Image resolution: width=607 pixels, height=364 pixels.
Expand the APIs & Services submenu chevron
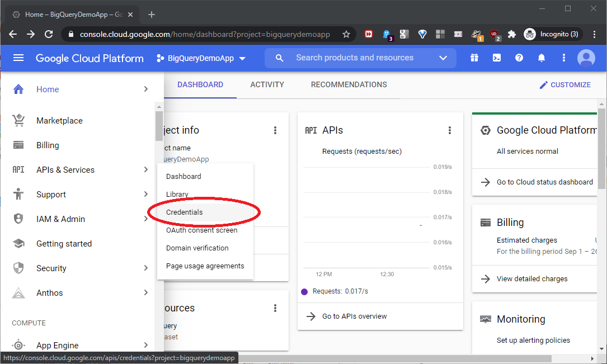click(x=145, y=169)
